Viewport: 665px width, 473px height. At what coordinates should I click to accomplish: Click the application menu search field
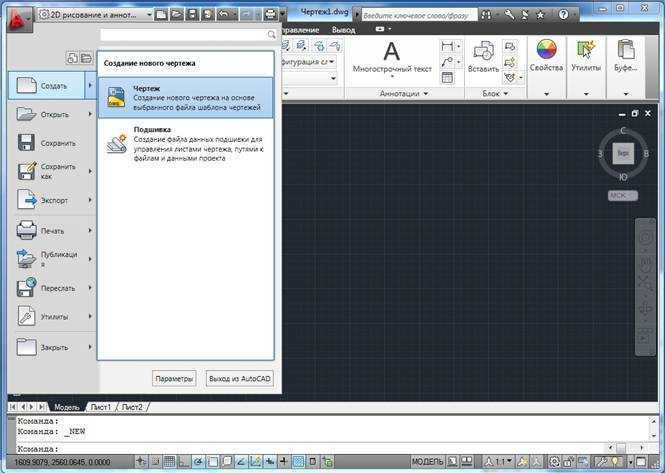(189, 35)
